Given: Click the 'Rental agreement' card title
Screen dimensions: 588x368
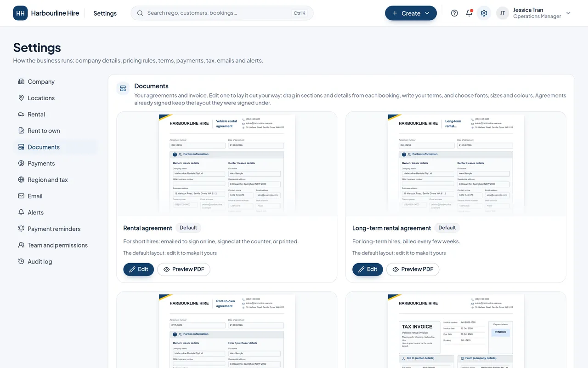Looking at the screenshot, I should point(148,228).
